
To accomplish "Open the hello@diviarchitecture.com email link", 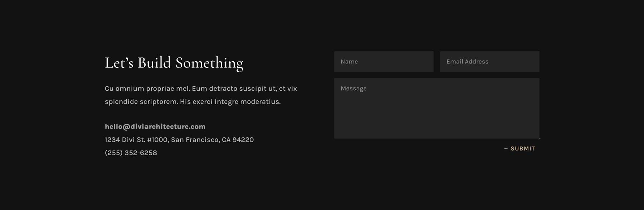I will click(x=155, y=127).
